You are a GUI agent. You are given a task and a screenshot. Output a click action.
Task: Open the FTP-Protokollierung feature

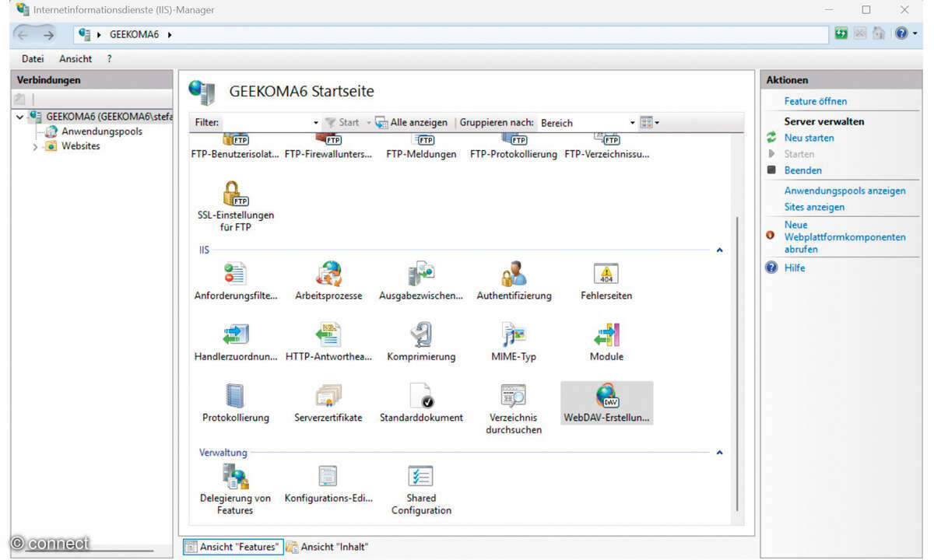(514, 145)
